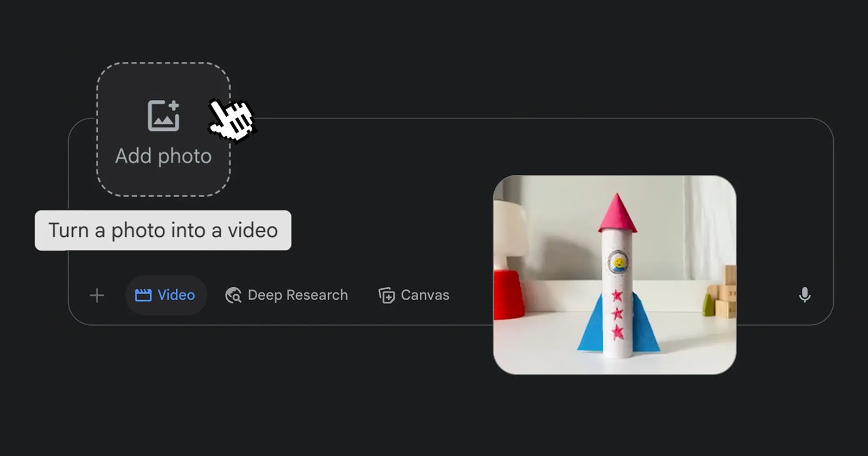Open Canvas by its text label
868x456 pixels.
tap(425, 295)
